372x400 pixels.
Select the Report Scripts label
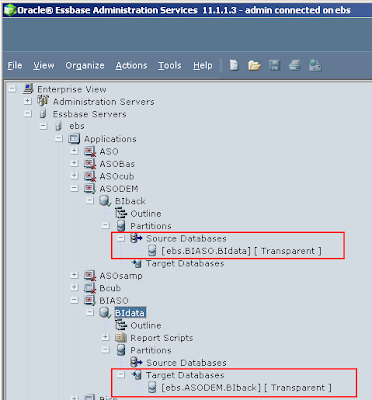(161, 338)
